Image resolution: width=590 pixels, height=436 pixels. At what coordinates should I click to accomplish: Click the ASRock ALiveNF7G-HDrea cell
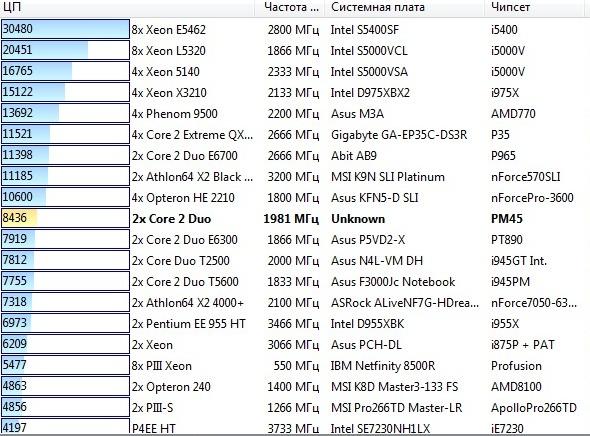[x=405, y=303]
